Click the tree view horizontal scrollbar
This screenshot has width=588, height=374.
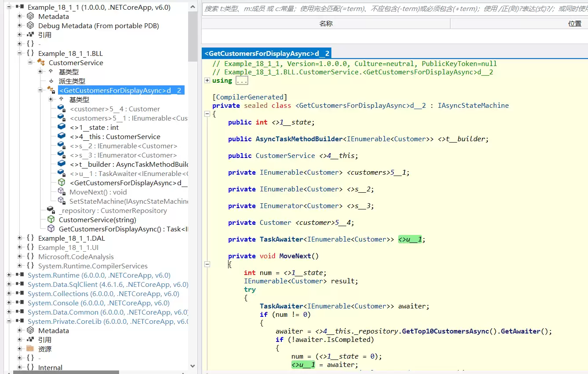click(x=66, y=372)
